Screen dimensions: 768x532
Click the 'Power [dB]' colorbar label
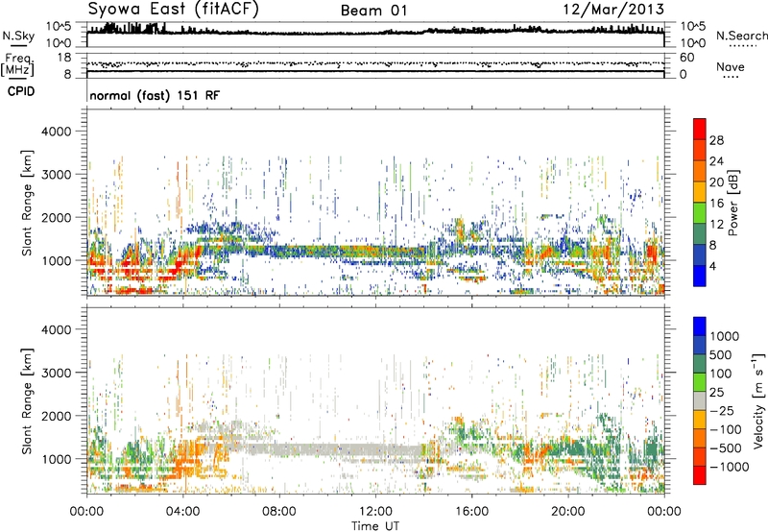(733, 203)
